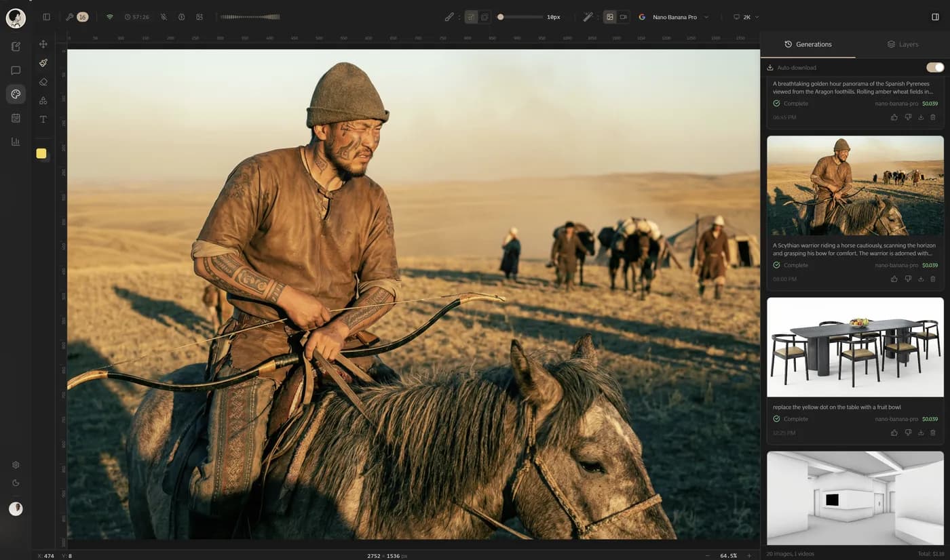Switch to the Generations tab

pos(808,44)
